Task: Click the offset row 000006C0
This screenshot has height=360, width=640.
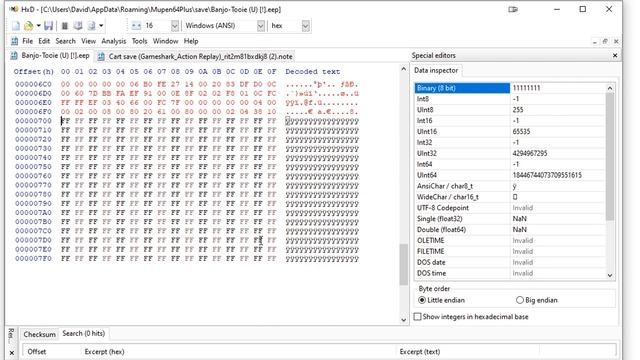Action: (x=33, y=84)
